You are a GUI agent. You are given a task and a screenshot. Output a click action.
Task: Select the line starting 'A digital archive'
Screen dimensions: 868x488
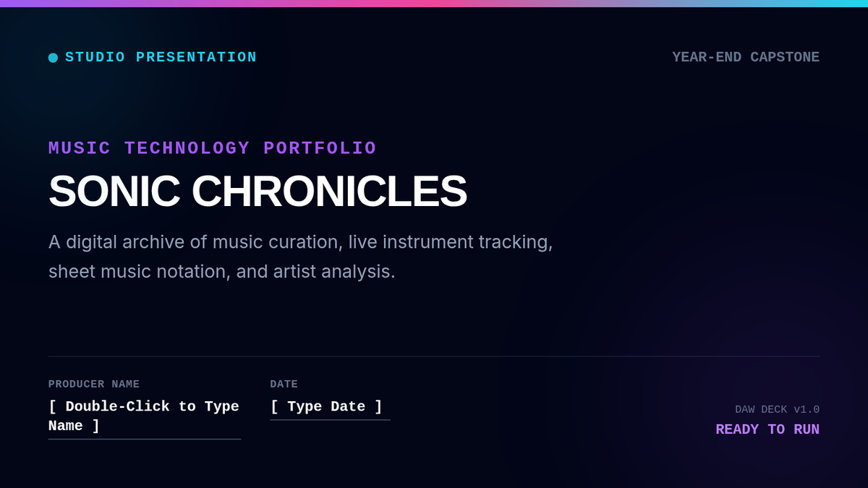[301, 242]
